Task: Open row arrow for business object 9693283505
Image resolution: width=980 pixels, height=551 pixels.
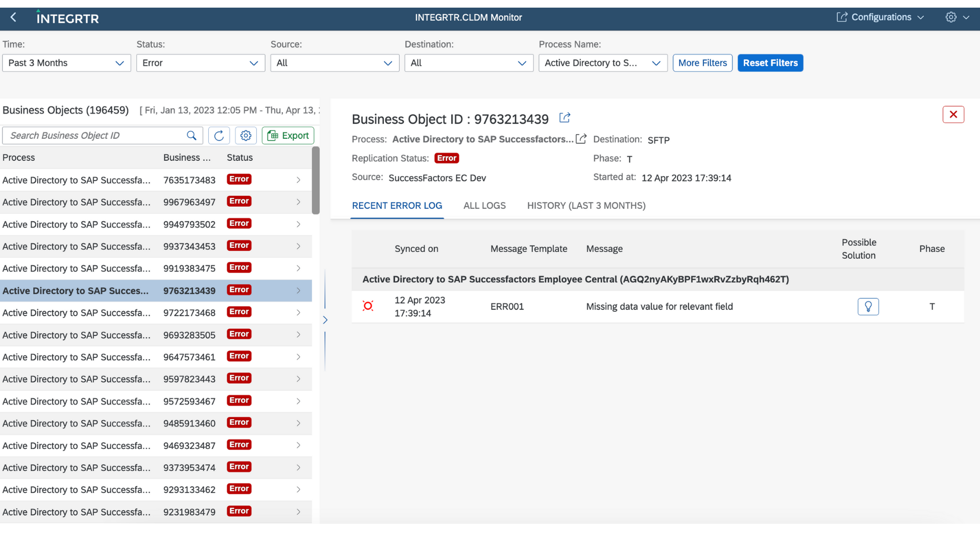Action: 299,335
